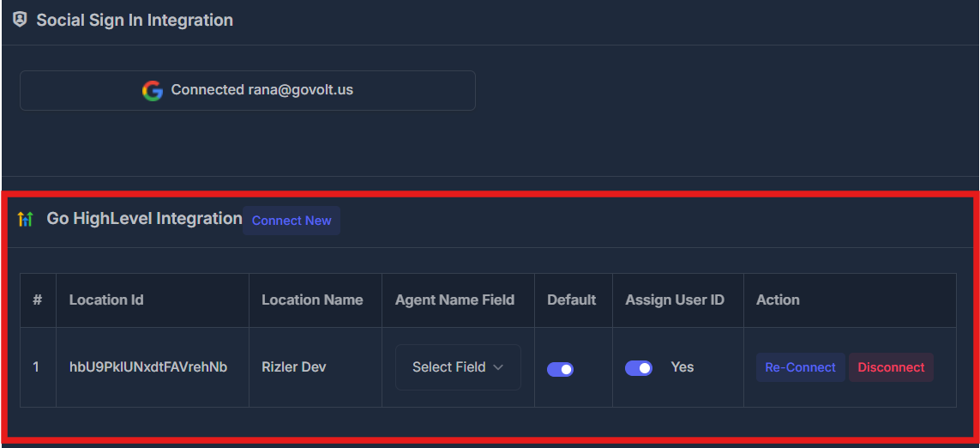Click the Social Sign In shield icon
The height and width of the screenshot is (448, 980).
(20, 20)
